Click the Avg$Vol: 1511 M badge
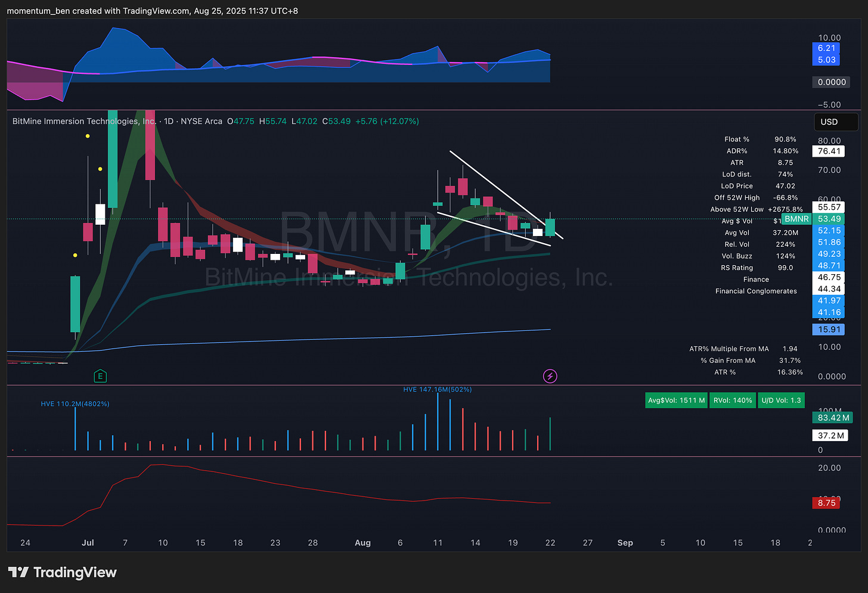Image resolution: width=868 pixels, height=593 pixels. click(x=676, y=400)
